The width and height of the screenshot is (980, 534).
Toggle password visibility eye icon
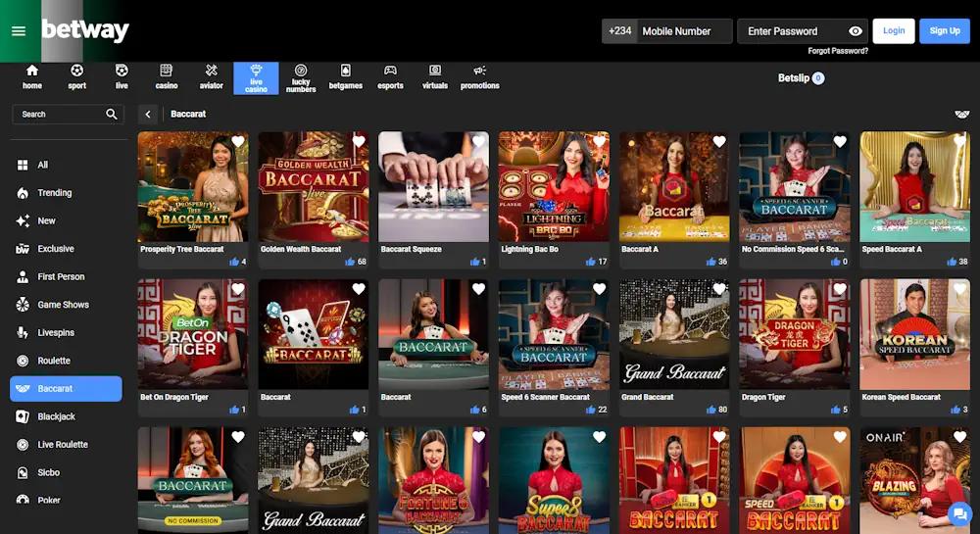[x=856, y=31]
